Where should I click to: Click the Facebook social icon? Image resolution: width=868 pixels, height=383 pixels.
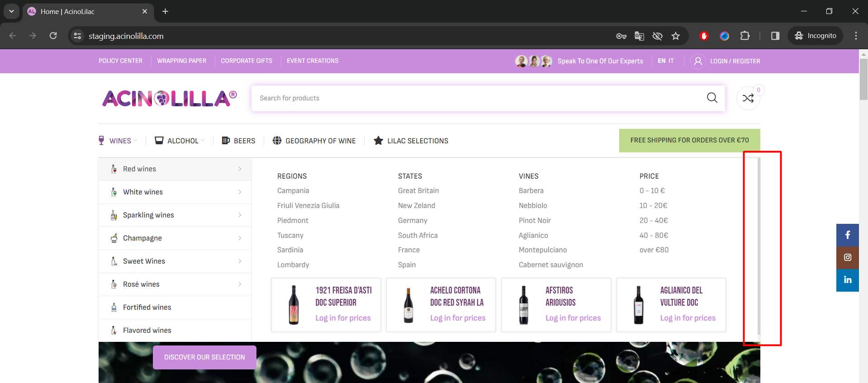848,235
